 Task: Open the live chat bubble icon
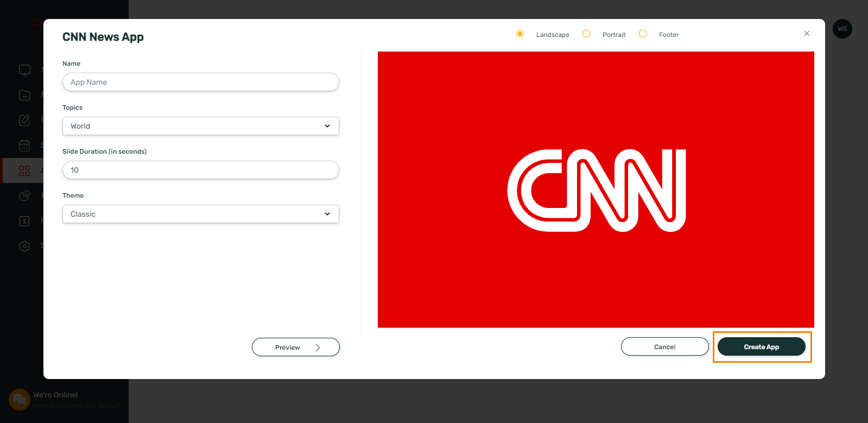click(x=20, y=400)
